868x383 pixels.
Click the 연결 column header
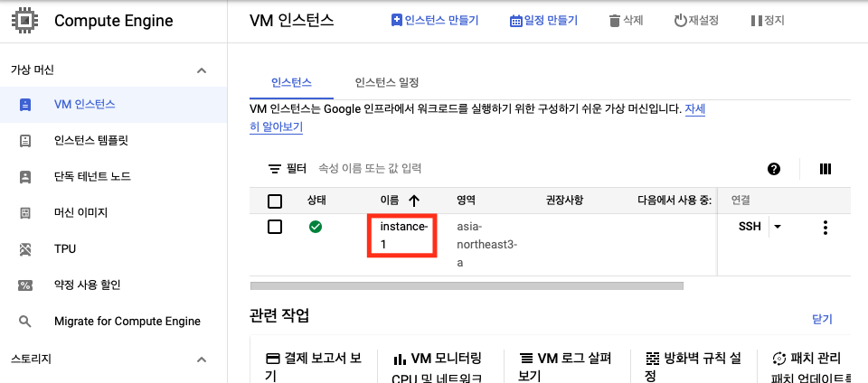click(x=741, y=200)
